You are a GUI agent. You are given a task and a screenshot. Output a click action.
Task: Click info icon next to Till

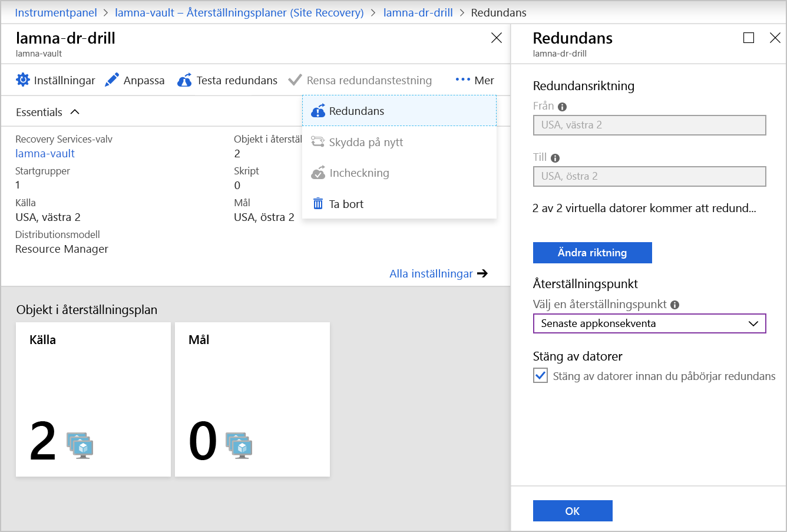(x=555, y=158)
